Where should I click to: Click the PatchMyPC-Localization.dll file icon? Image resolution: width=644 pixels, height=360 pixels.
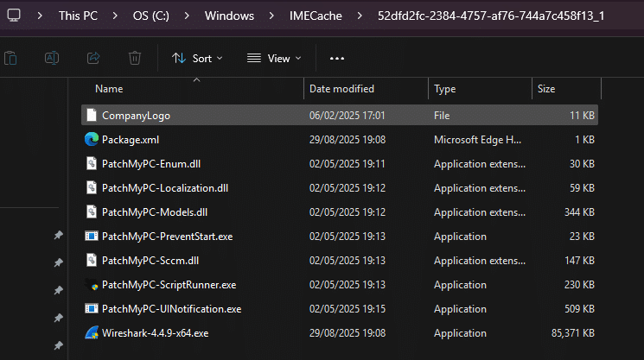point(92,188)
